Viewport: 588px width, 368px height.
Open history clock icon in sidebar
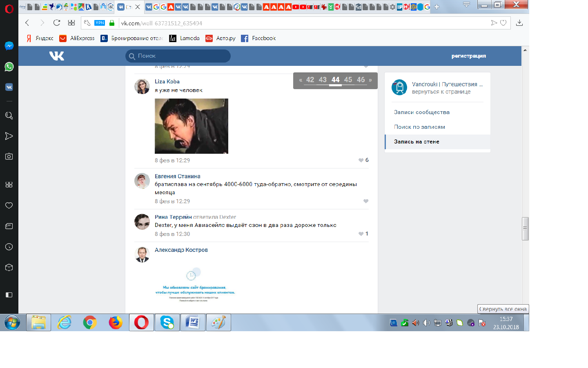tap(9, 247)
